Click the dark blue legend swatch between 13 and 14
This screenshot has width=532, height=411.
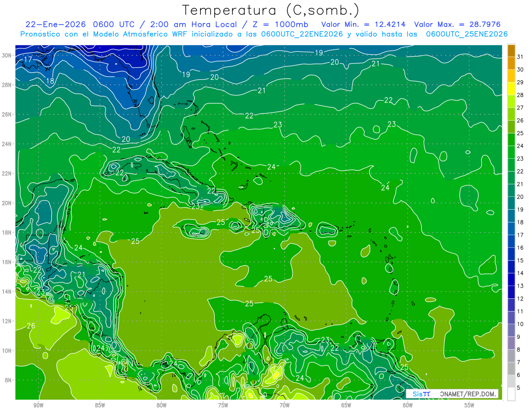pos(511,280)
